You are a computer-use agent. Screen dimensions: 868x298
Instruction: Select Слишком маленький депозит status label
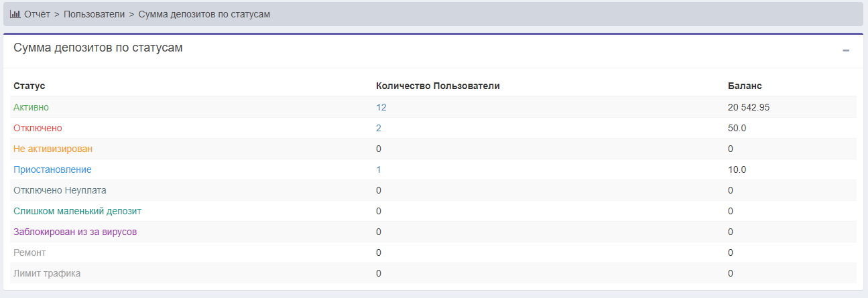pyautogui.click(x=77, y=211)
